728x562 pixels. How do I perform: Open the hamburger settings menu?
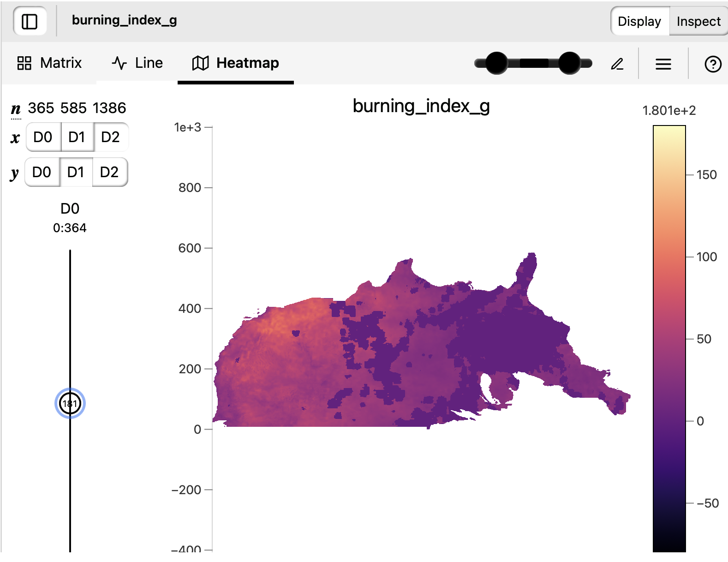[663, 64]
